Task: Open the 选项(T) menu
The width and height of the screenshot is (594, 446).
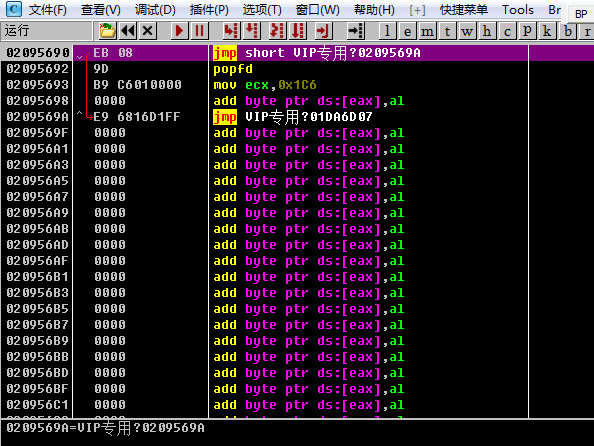Action: tap(262, 9)
